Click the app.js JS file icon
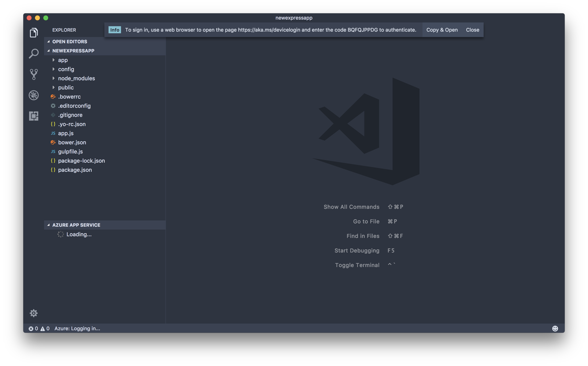The image size is (588, 366). coord(53,133)
